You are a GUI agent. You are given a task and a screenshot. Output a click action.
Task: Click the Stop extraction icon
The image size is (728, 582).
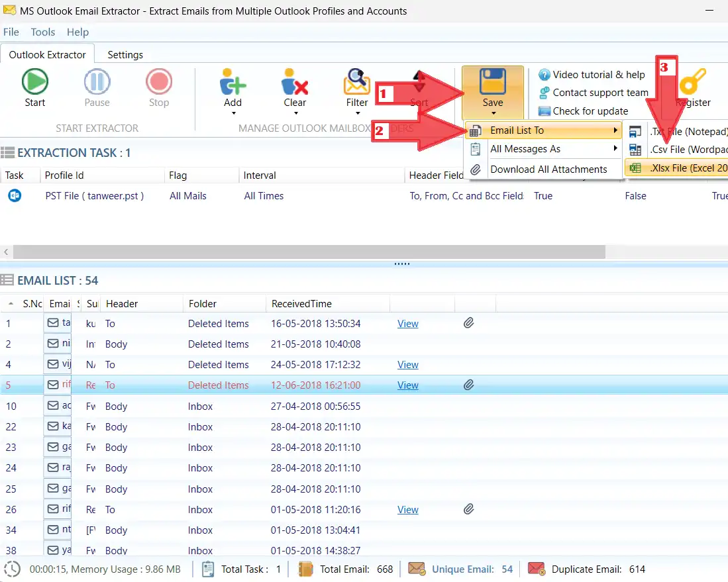pos(159,81)
